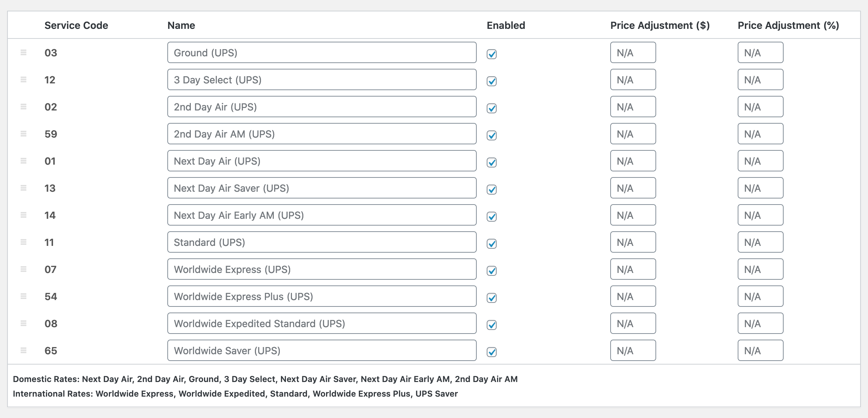868x418 pixels.
Task: Click percent adjustment for 2nd Day Air
Action: click(760, 107)
